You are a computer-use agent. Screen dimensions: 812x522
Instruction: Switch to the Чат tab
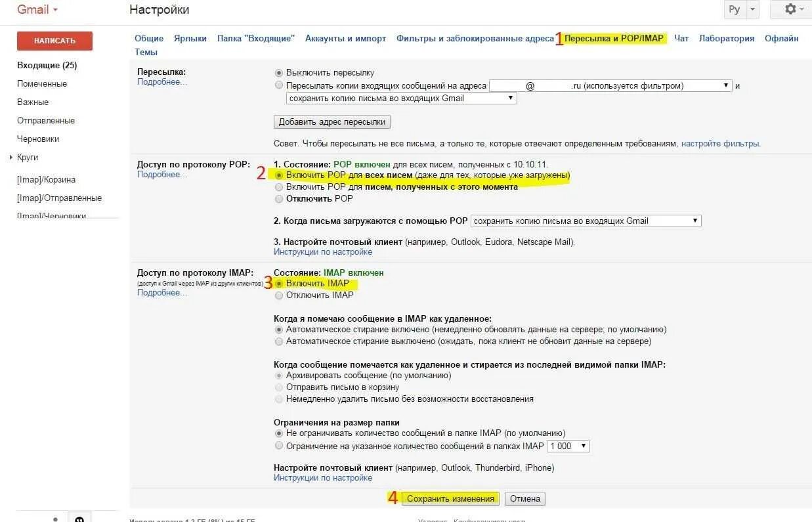point(681,39)
